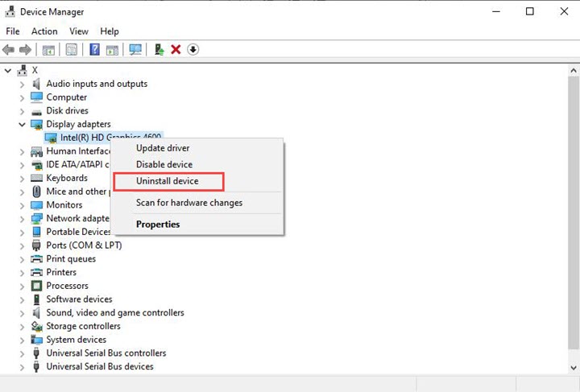
Task: Click the System devices folder icon
Action: pos(36,340)
